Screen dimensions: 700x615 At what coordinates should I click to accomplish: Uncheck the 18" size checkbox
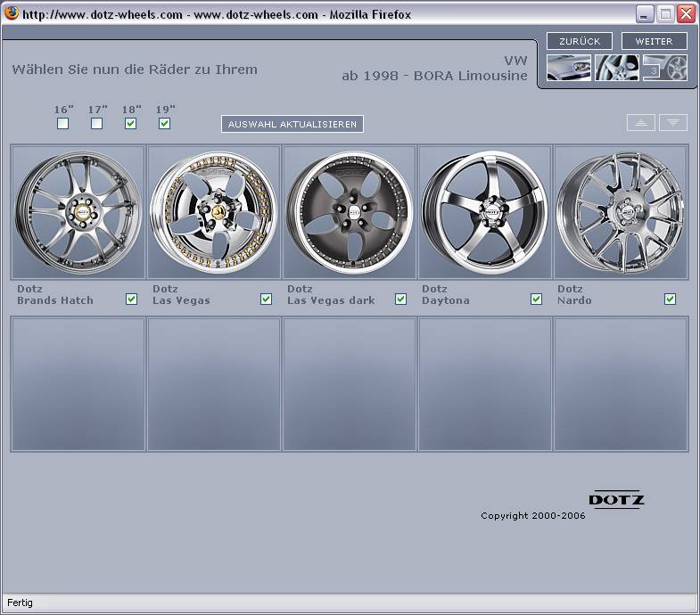coord(130,124)
